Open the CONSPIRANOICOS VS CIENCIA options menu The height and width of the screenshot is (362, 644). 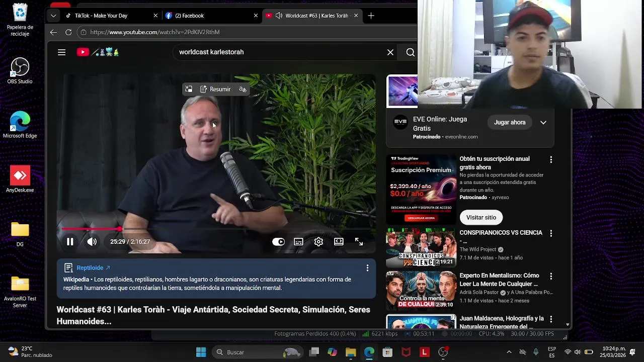coord(551,233)
